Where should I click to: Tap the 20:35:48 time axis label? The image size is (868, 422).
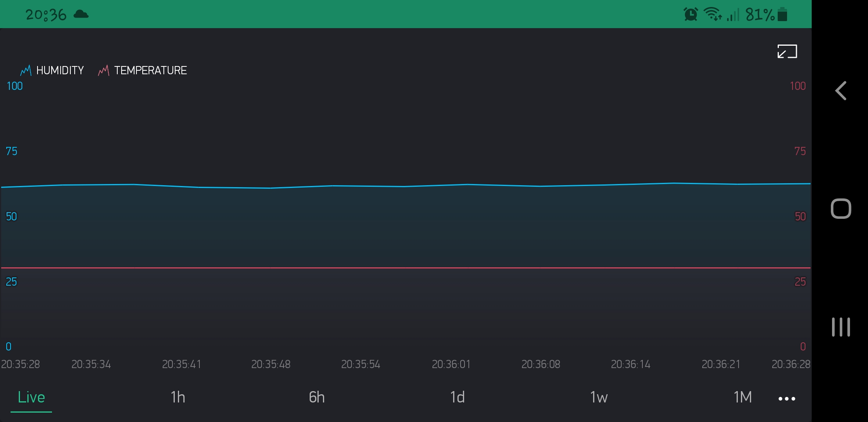tap(271, 365)
